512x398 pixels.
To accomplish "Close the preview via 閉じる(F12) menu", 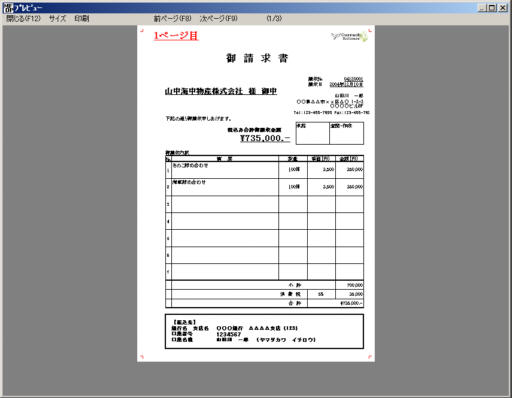I will tap(23, 18).
